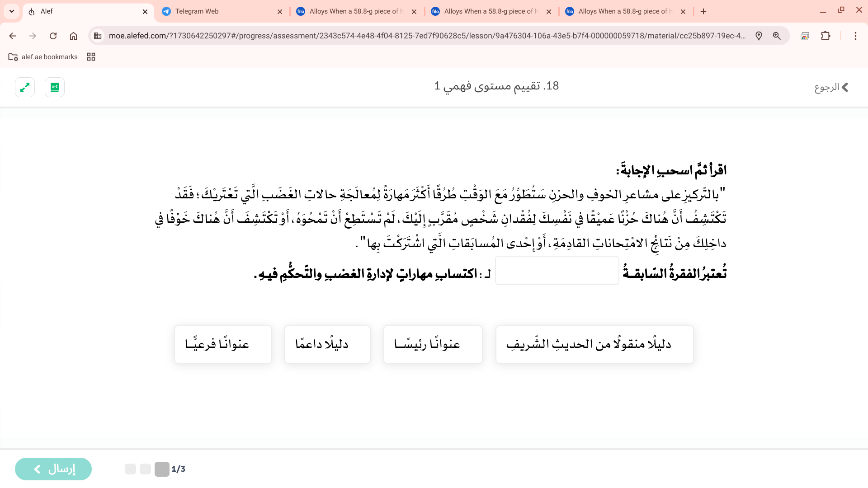Click the green fullscreen expand icon
This screenshot has width=868, height=488.
tap(25, 87)
